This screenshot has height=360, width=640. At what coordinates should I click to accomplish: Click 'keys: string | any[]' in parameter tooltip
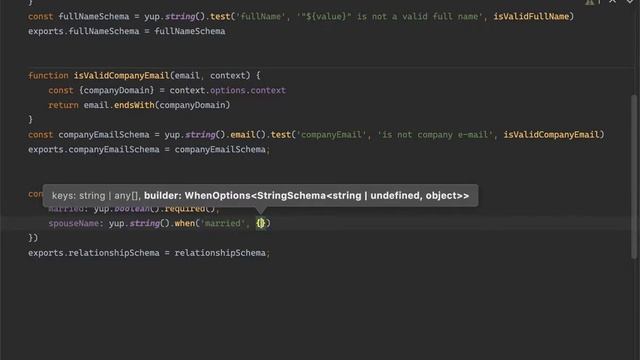(95, 196)
